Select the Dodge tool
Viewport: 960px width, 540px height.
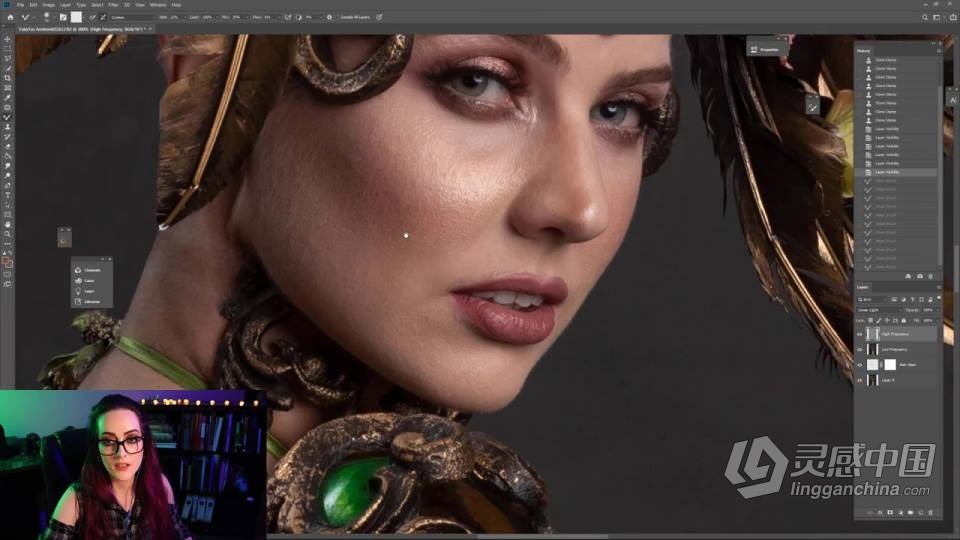pyautogui.click(x=7, y=176)
